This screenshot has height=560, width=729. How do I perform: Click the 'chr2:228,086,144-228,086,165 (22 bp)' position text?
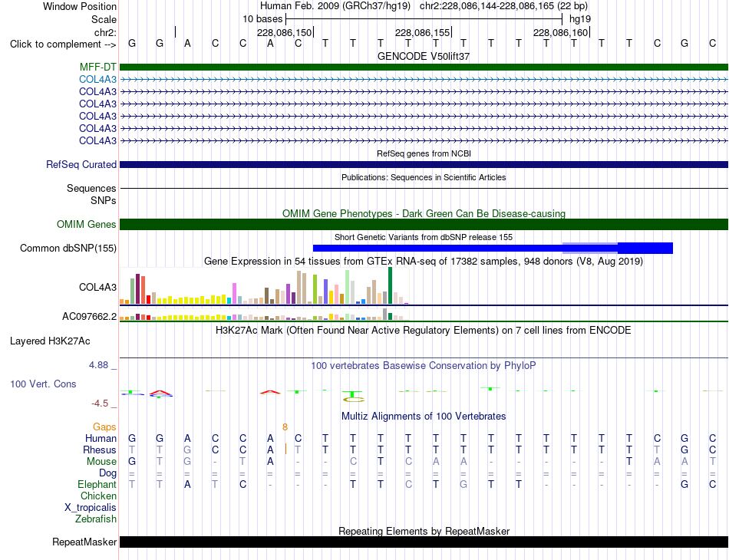pyautogui.click(x=503, y=6)
